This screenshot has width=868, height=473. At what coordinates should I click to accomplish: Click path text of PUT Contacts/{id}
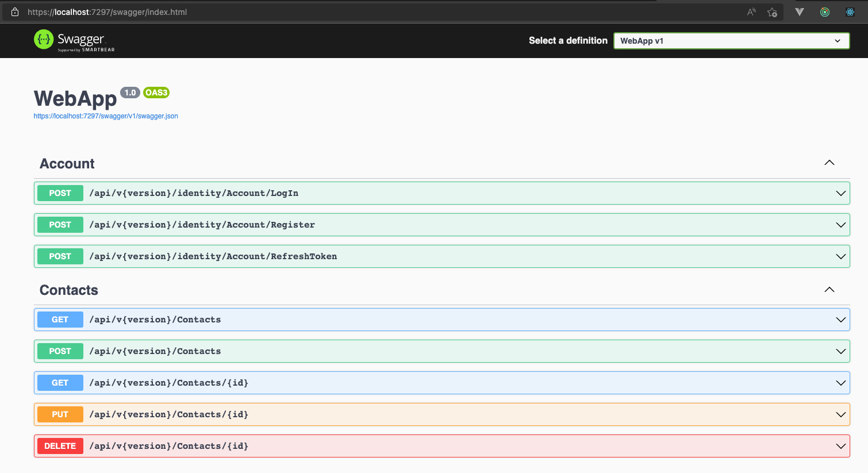click(169, 414)
